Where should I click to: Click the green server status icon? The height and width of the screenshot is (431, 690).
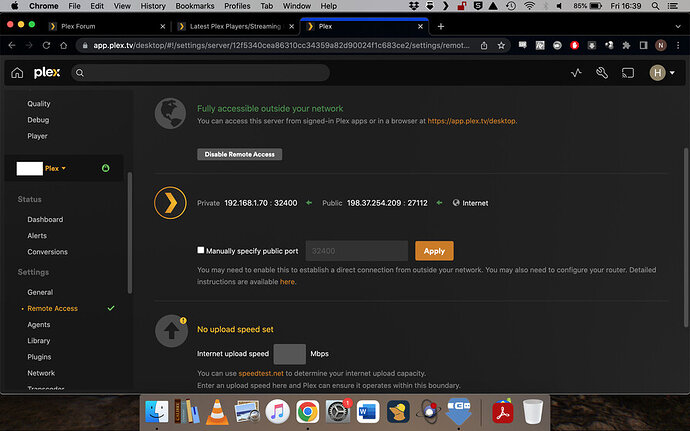click(105, 168)
